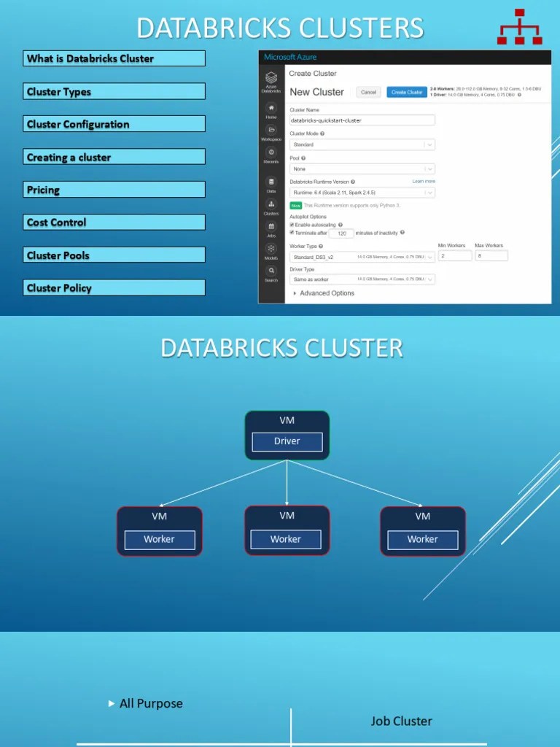
Task: Open Home in the Databricks sidebar
Action: click(x=271, y=108)
